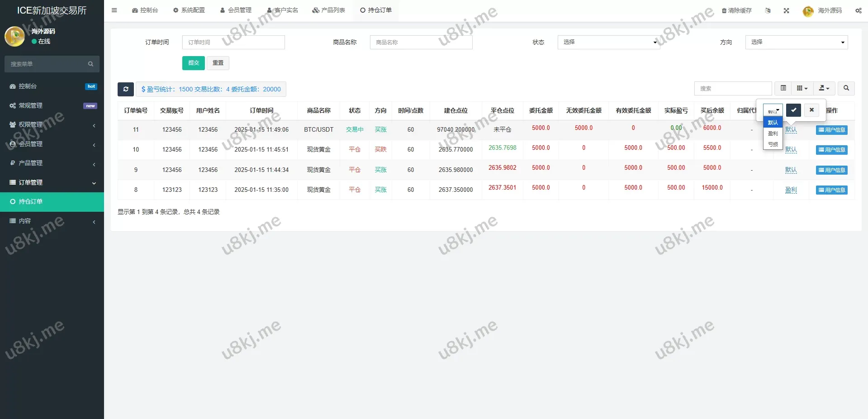
Task: Click the table refresh icon button
Action: tap(126, 89)
